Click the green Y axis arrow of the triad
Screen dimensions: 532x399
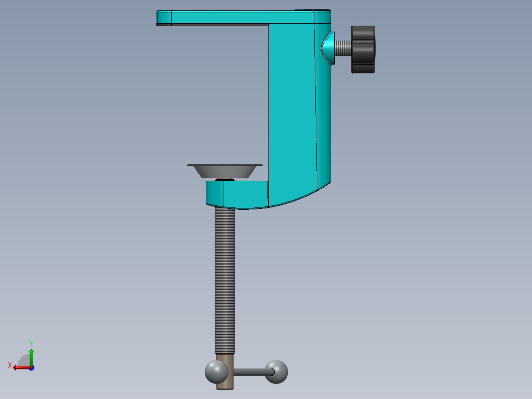pyautogui.click(x=31, y=357)
